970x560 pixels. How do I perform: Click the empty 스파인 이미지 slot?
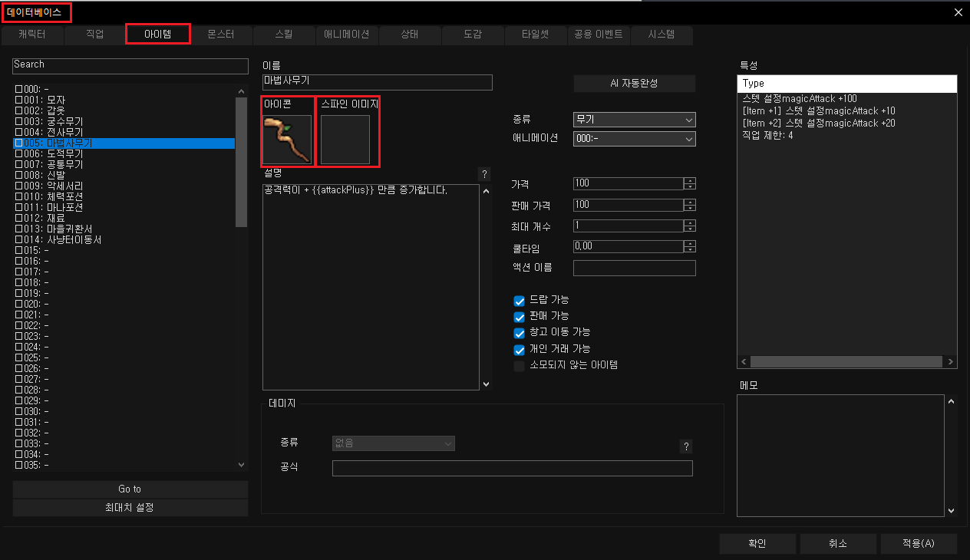click(345, 140)
